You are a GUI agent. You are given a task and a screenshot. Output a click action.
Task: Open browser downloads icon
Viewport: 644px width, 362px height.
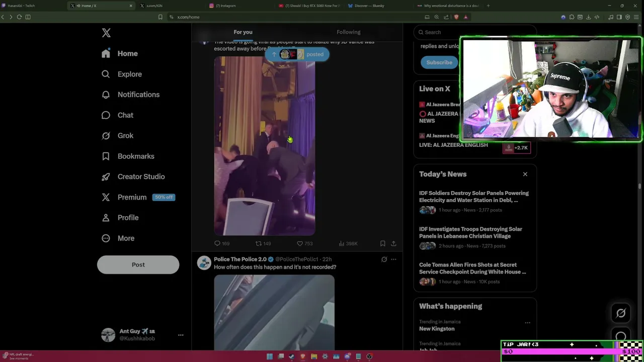588,17
